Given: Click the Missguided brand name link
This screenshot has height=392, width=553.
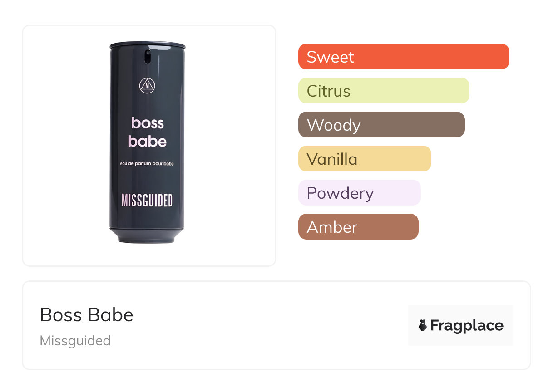Looking at the screenshot, I should tap(75, 341).
